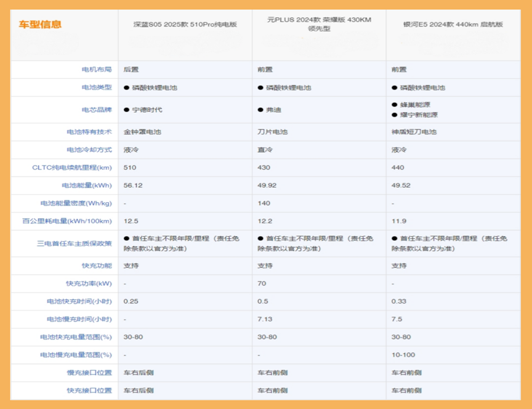532x409 pixels.
Task: Click the 电池能量(kWh) row label
Action: pos(87,185)
